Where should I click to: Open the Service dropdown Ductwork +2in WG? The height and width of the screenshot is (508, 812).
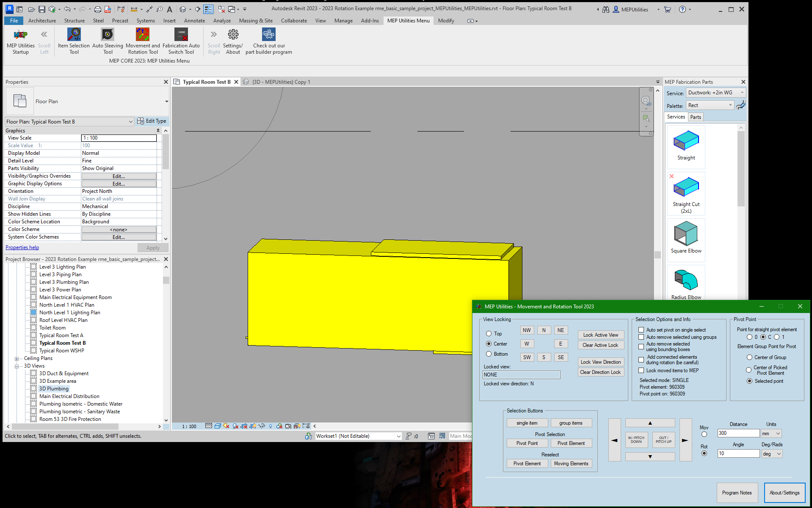click(x=715, y=93)
